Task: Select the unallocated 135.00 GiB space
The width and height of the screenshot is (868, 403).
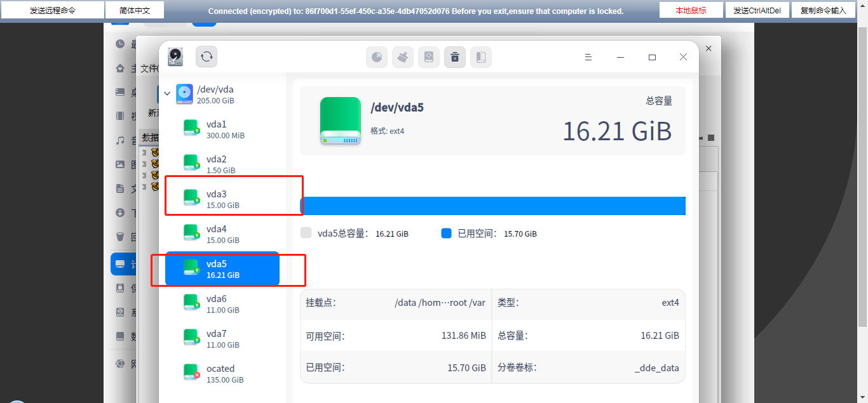Action: (222, 373)
